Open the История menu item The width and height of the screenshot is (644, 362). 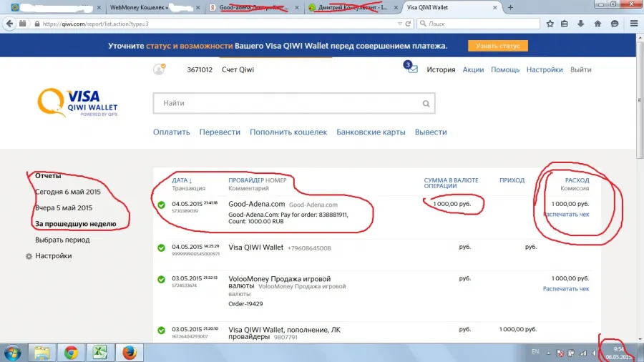[x=441, y=70]
